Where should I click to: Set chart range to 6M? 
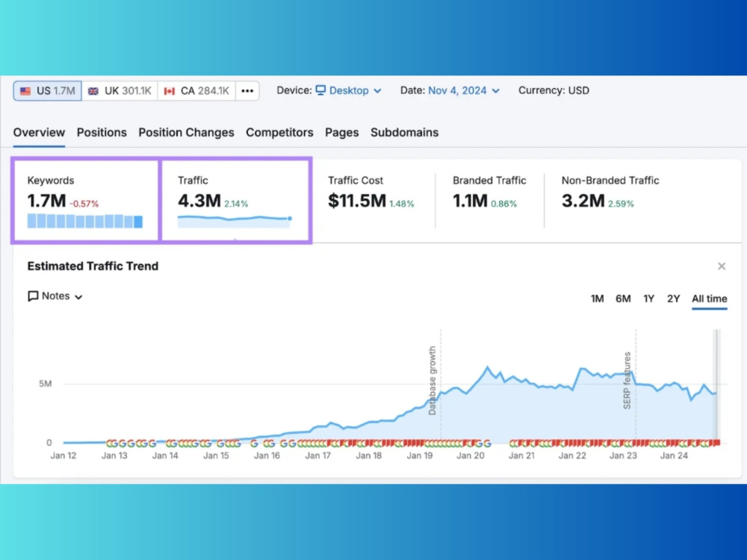[623, 299]
